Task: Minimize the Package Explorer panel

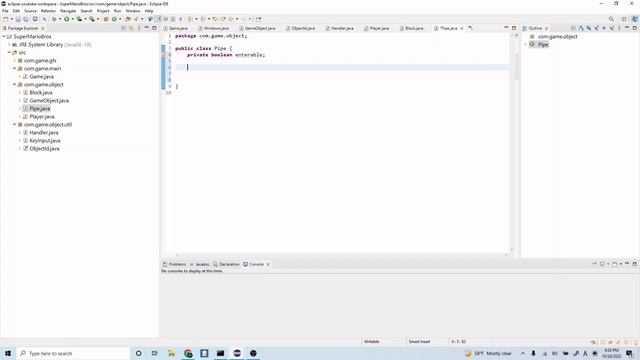Action: coord(147,28)
